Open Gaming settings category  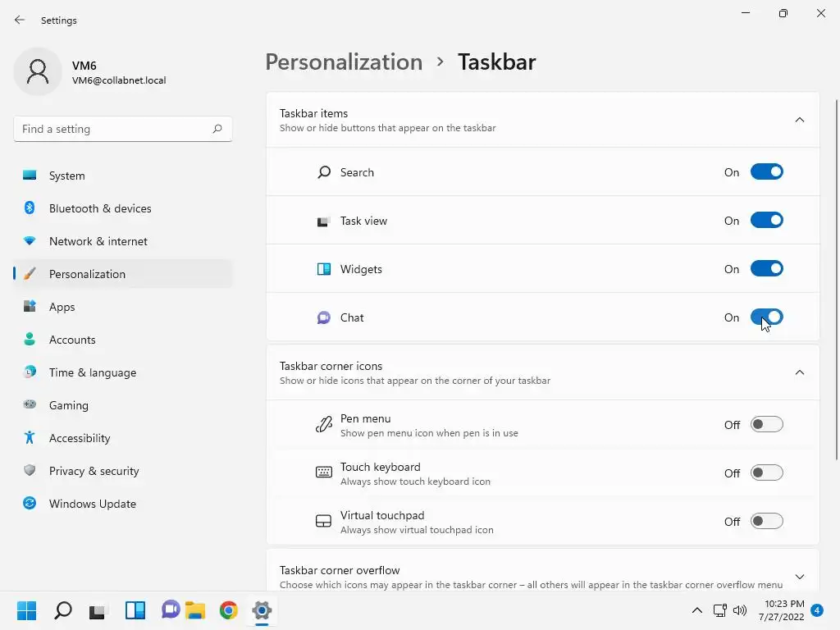click(123, 405)
